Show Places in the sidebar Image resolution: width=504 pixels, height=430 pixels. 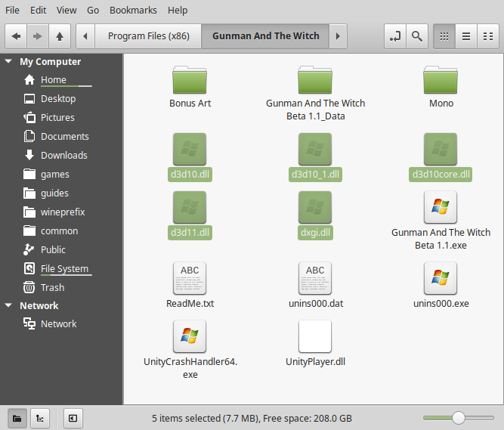coord(17,419)
